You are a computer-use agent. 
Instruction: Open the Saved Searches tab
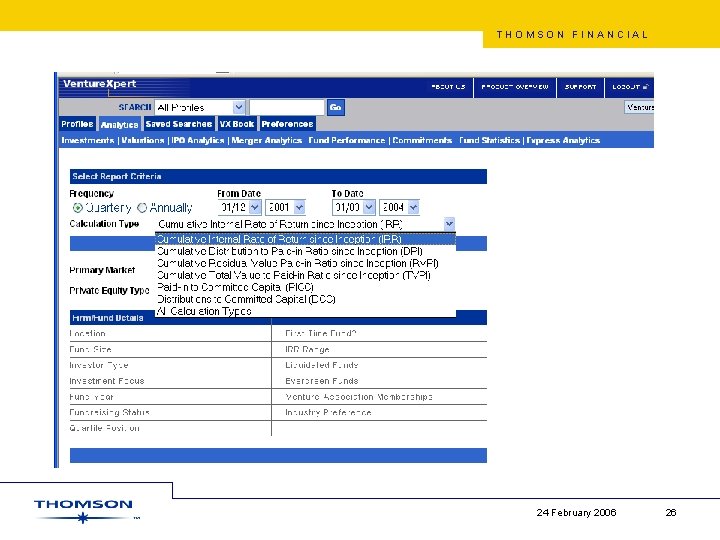click(179, 124)
